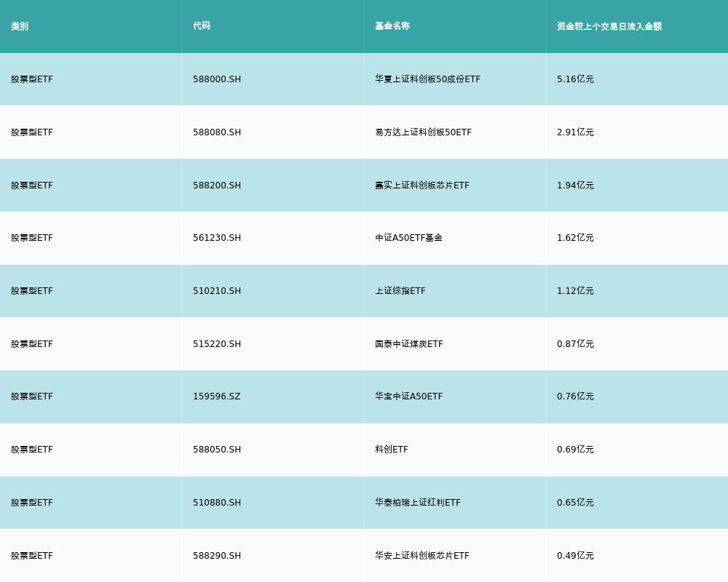Click the 代码 column header
Screen dimensions: 728x582
pyautogui.click(x=202, y=26)
